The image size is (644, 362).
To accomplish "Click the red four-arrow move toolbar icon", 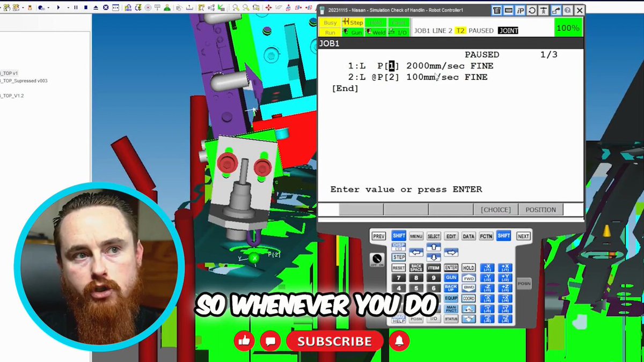I will (x=268, y=8).
